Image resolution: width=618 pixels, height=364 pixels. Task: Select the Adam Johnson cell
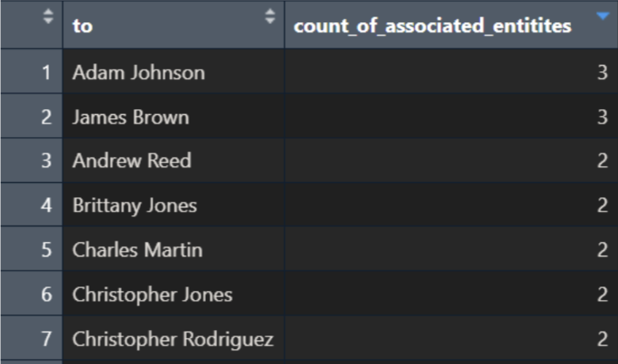[139, 73]
